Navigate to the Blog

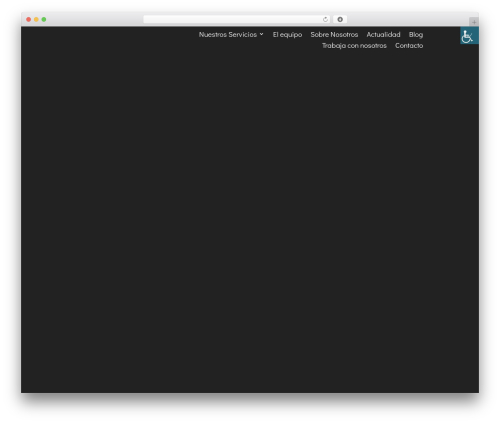click(416, 35)
